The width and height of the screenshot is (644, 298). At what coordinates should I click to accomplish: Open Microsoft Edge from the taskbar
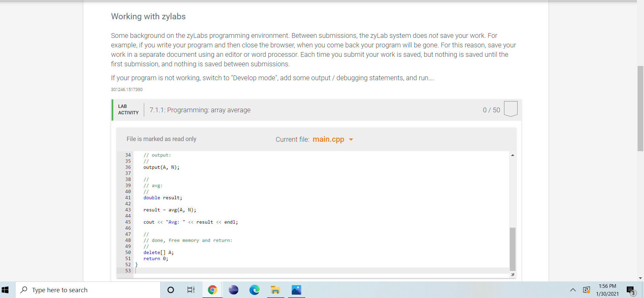click(x=254, y=290)
